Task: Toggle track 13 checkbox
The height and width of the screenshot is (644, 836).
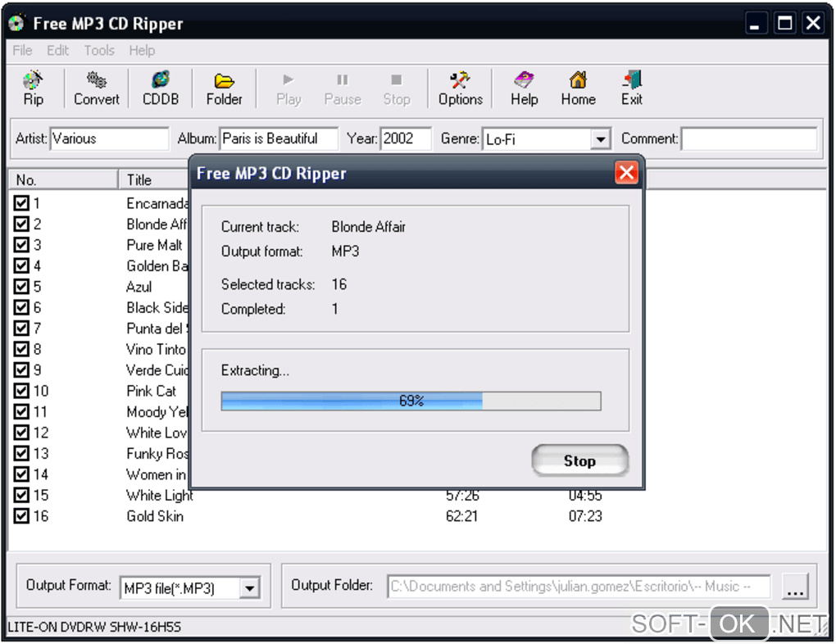Action: pos(21,454)
